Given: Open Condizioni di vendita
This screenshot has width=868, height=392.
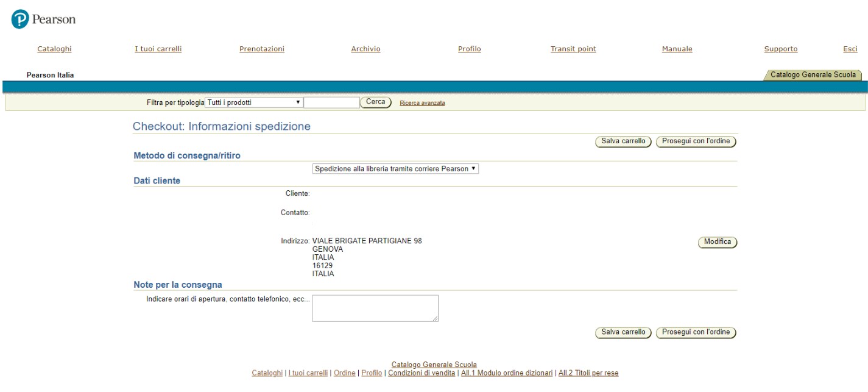Looking at the screenshot, I should 422,373.
